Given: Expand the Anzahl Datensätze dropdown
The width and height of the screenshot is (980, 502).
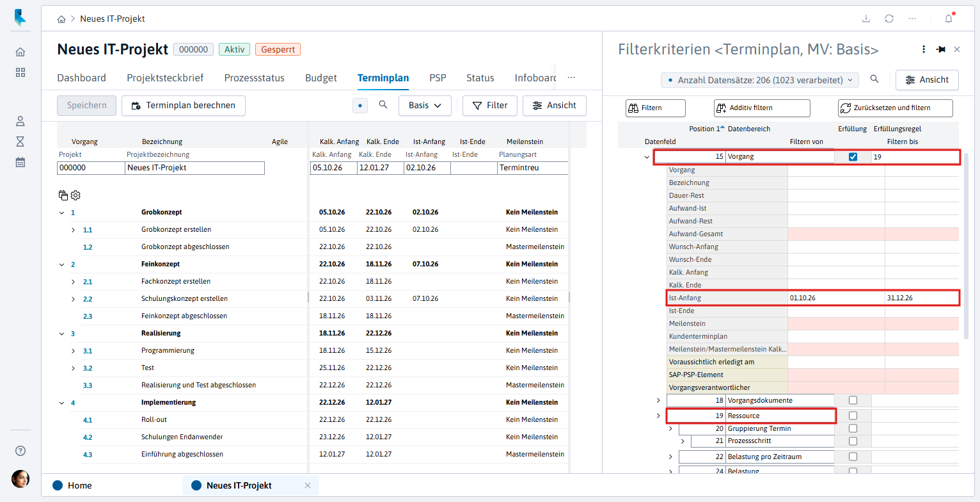Looking at the screenshot, I should click(x=759, y=80).
